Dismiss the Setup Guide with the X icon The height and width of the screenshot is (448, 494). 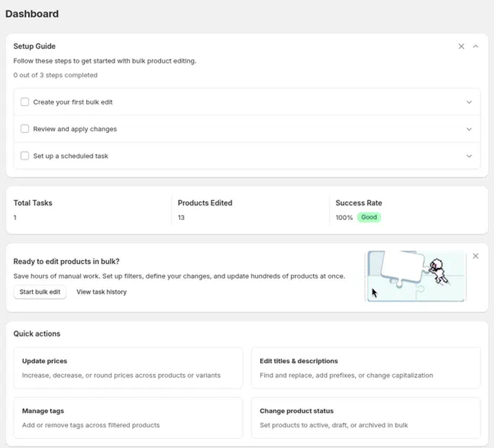pos(461,47)
